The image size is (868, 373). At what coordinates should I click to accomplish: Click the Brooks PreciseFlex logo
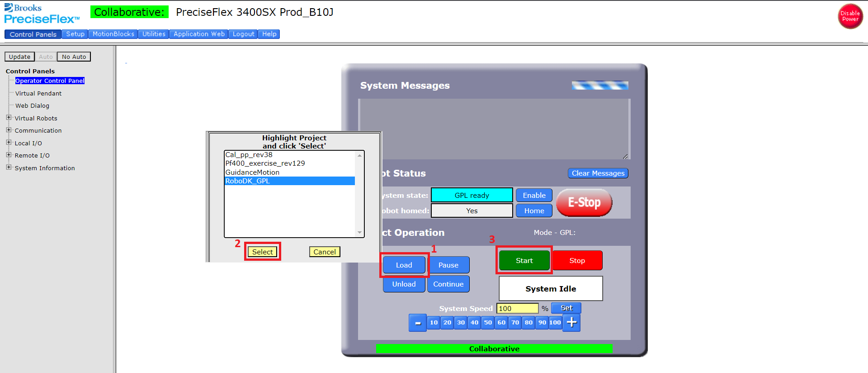[42, 14]
